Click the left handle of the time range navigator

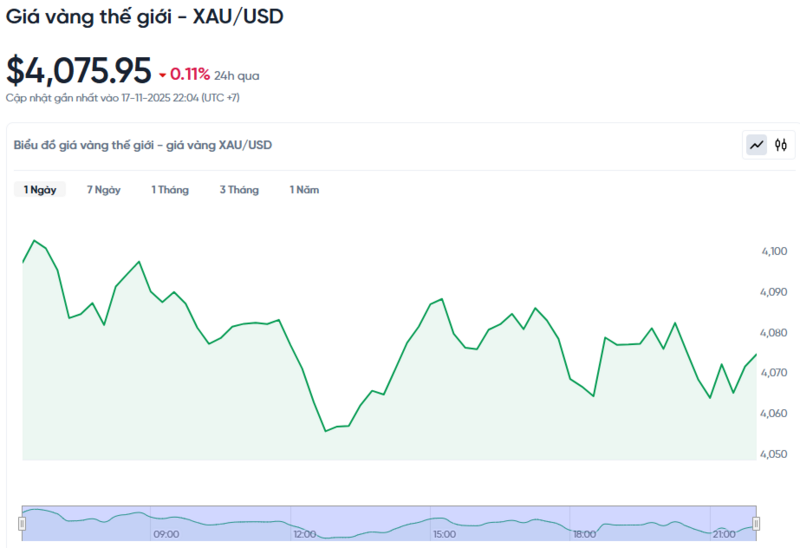point(22,523)
